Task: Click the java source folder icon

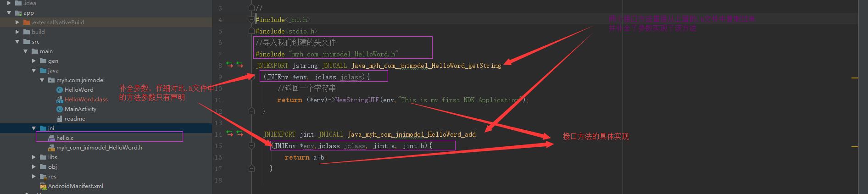Action: pyautogui.click(x=43, y=71)
